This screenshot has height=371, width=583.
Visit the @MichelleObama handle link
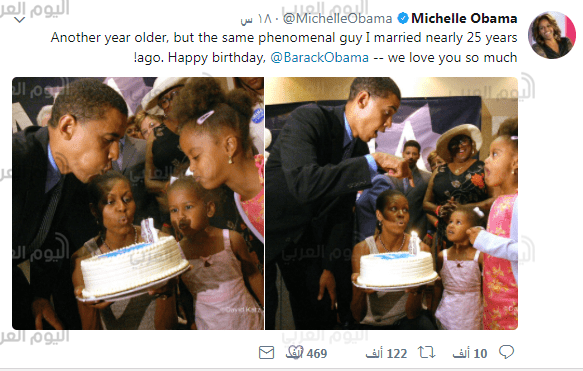coord(337,18)
